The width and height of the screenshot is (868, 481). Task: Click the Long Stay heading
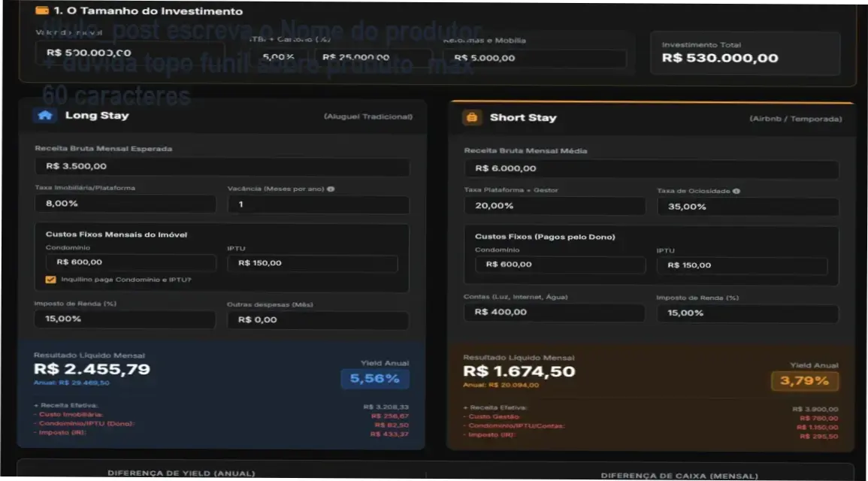[97, 115]
